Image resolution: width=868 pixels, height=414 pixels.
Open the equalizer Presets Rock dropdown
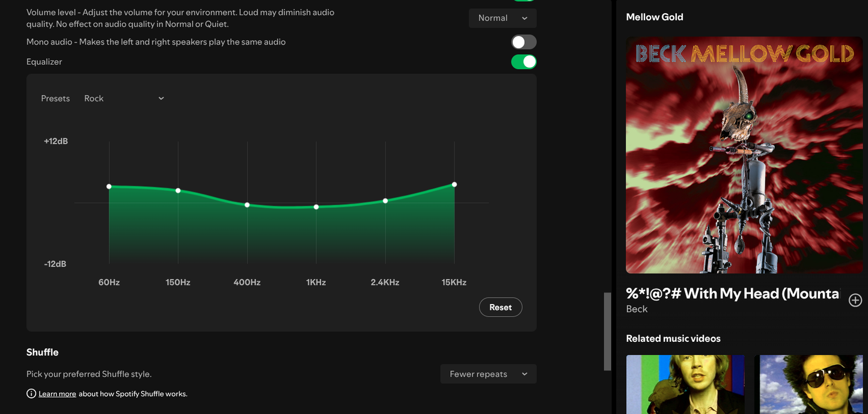point(124,99)
